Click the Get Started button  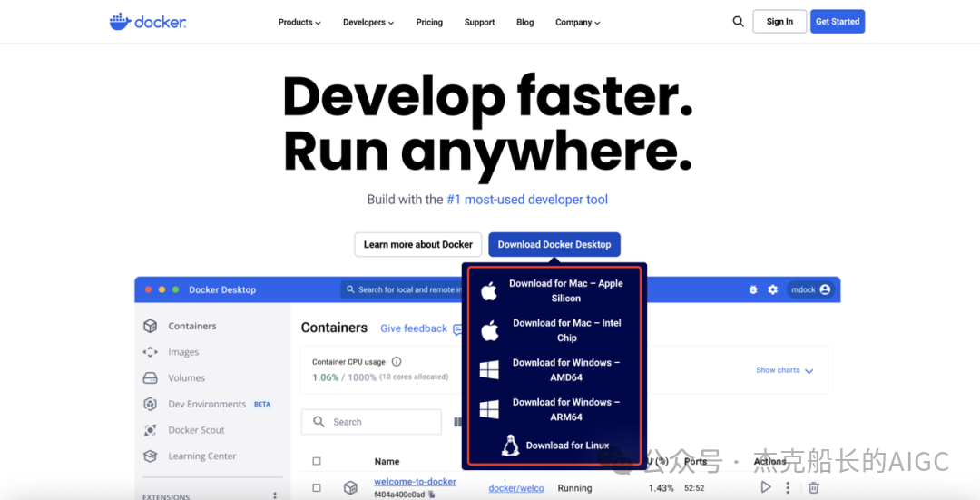[838, 21]
